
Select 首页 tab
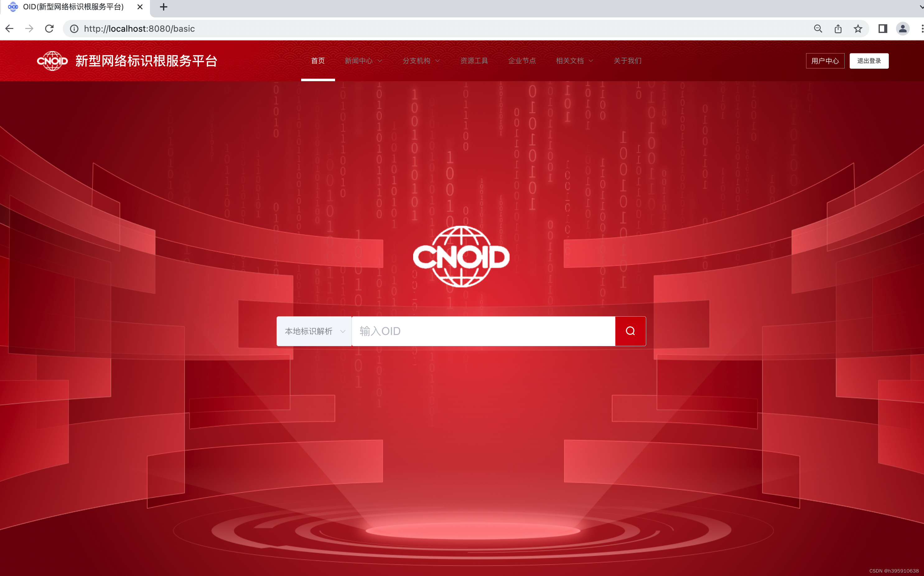(318, 60)
